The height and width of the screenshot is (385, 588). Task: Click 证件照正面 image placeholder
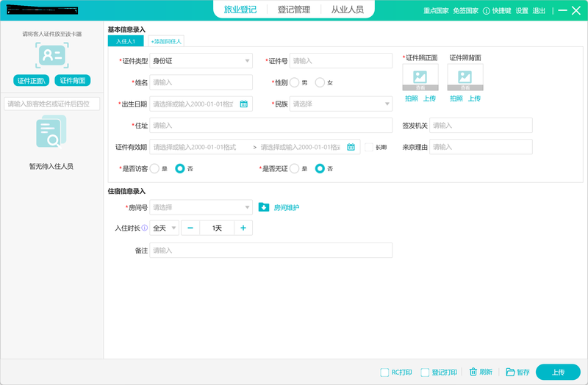point(420,77)
